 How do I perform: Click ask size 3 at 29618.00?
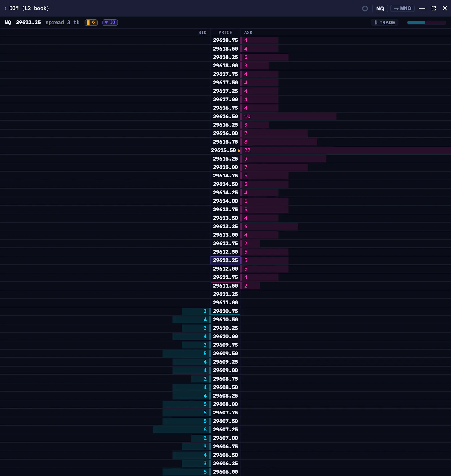tap(246, 66)
